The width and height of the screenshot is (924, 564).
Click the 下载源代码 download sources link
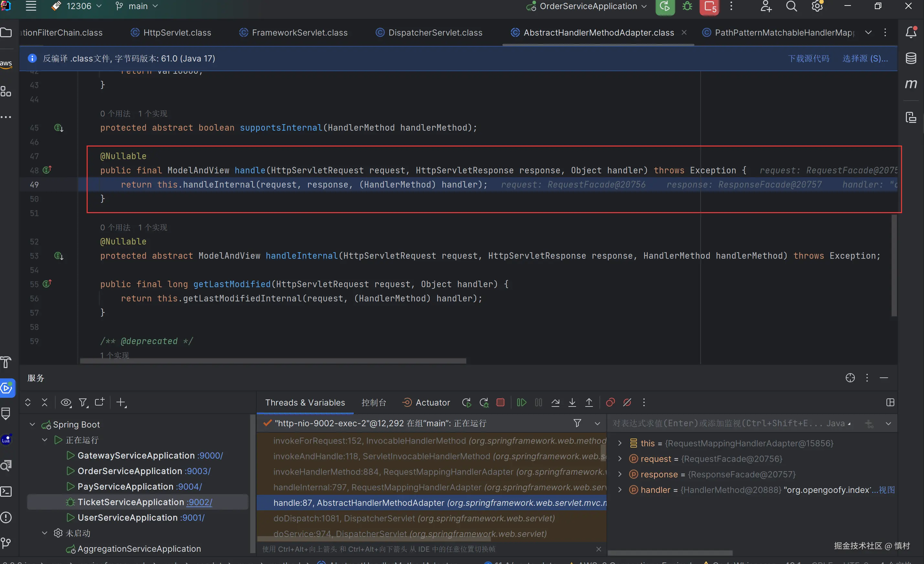point(809,59)
